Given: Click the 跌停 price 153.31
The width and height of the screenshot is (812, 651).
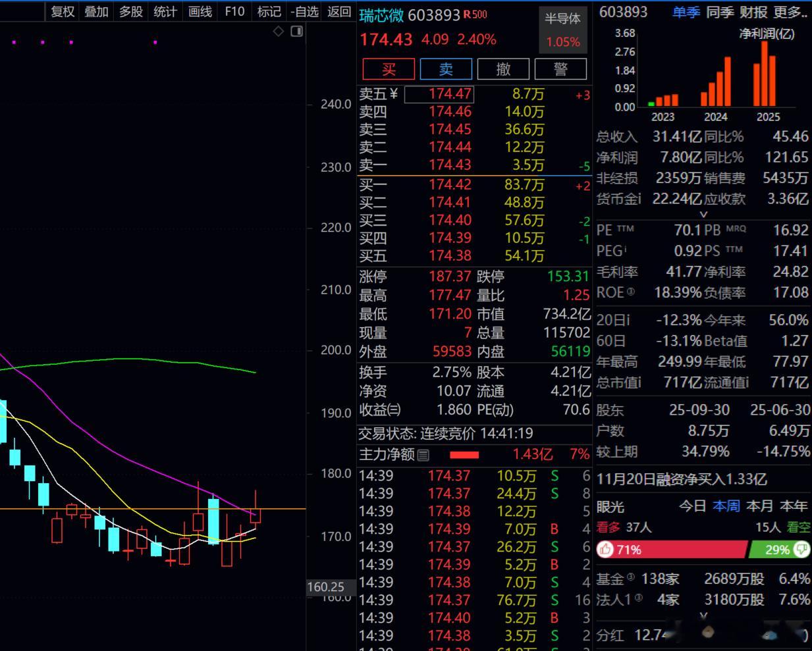Looking at the screenshot, I should (568, 276).
